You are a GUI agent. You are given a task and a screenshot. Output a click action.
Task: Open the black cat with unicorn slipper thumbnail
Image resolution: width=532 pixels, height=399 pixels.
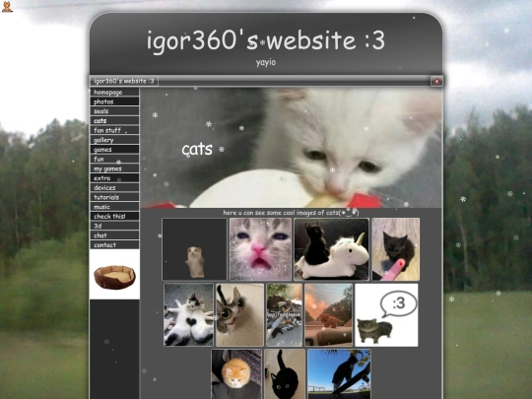point(331,249)
